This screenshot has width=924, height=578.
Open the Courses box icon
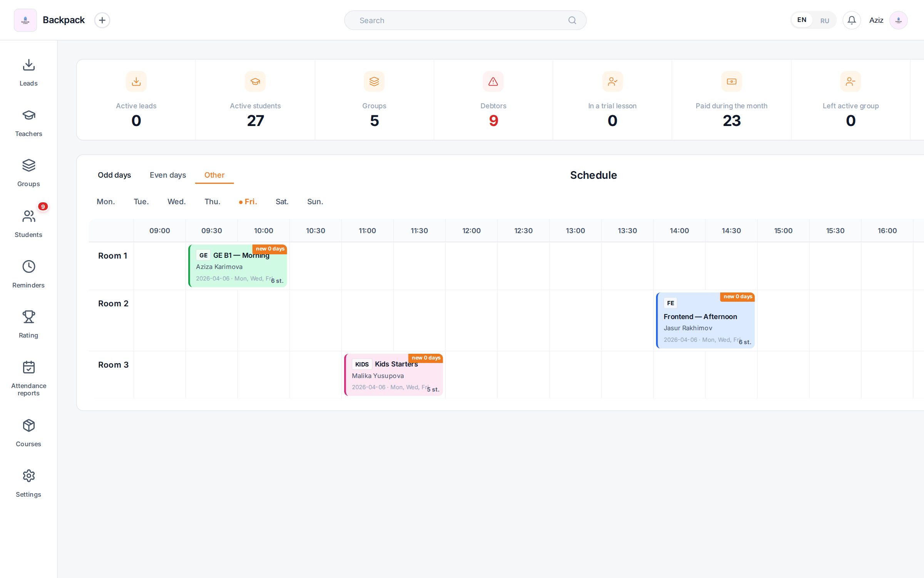[x=28, y=425]
